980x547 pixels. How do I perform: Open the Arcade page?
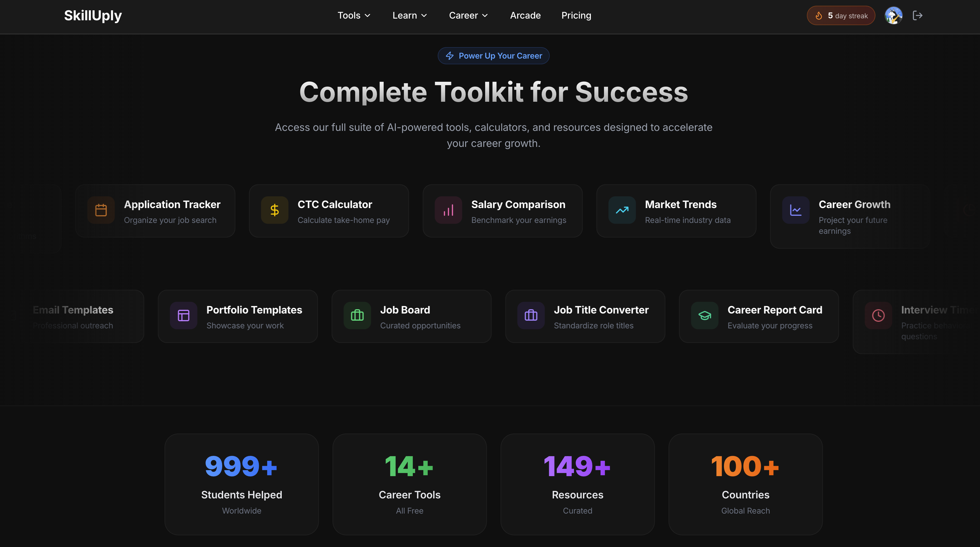[x=525, y=15]
